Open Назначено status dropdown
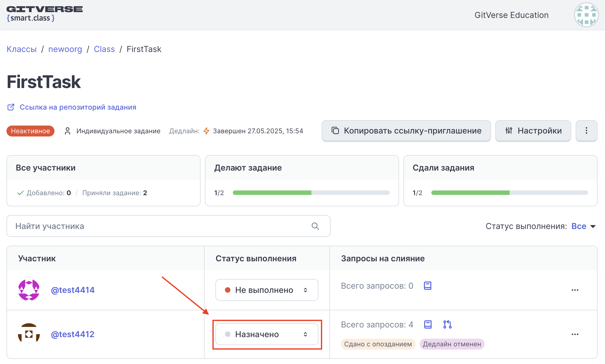Image resolution: width=605 pixels, height=364 pixels. pos(267,334)
